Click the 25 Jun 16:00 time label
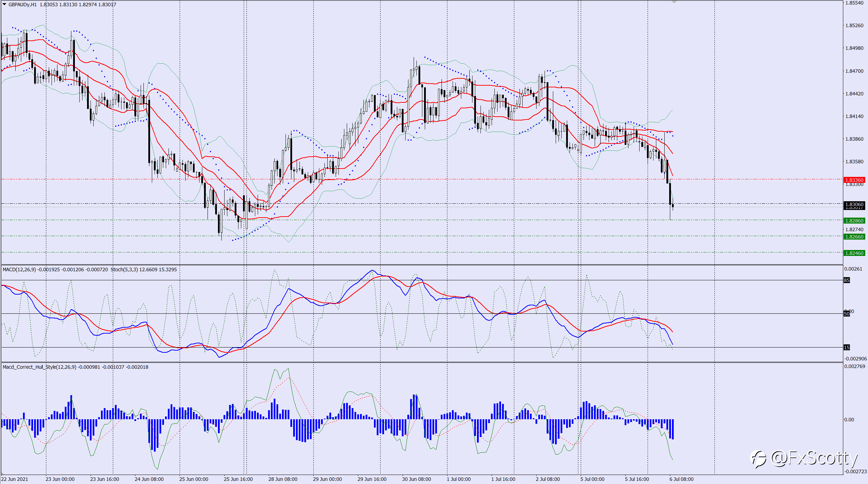The height and width of the screenshot is (484, 868). pos(238,479)
